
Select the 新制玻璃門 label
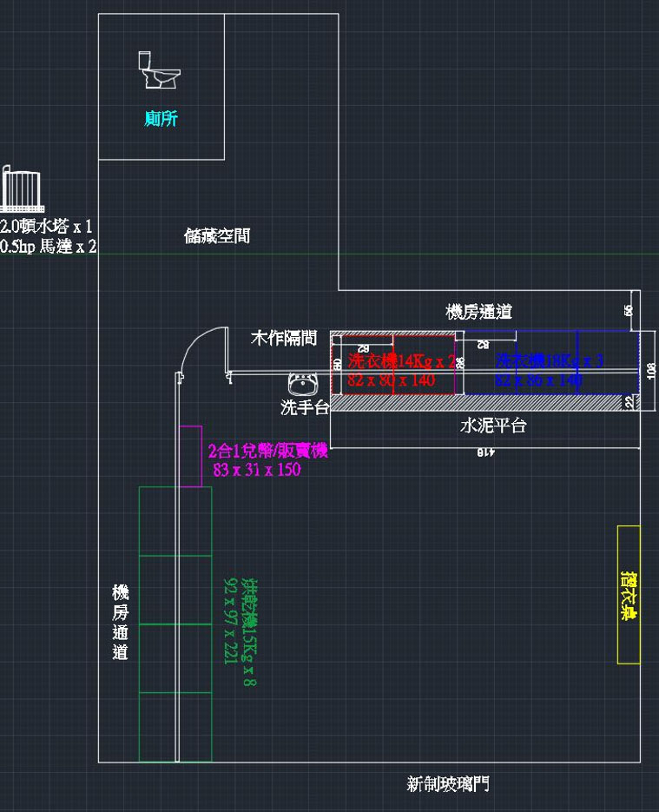pyautogui.click(x=447, y=784)
